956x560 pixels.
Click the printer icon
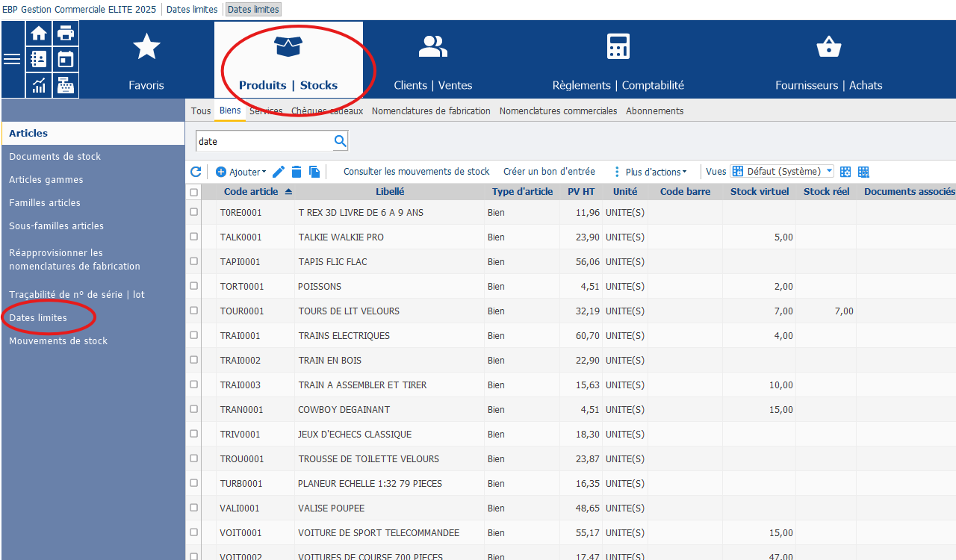coord(66,34)
